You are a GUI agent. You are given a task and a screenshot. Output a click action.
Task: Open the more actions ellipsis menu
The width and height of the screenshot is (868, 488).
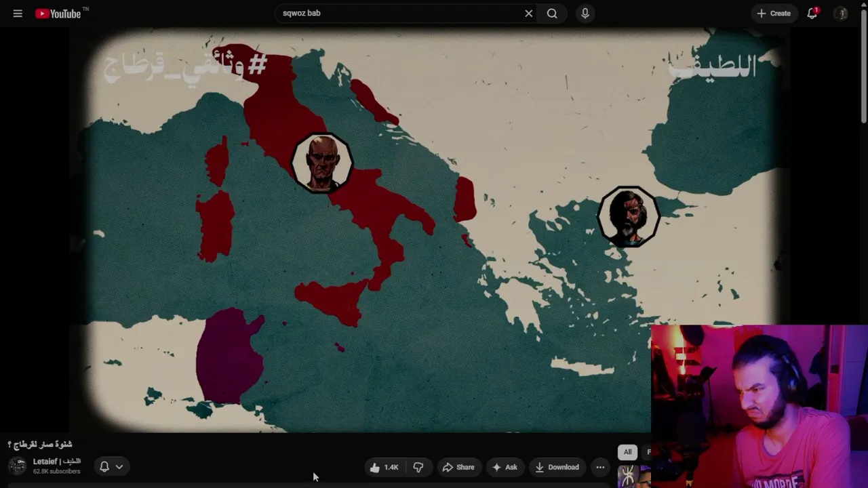coord(600,467)
